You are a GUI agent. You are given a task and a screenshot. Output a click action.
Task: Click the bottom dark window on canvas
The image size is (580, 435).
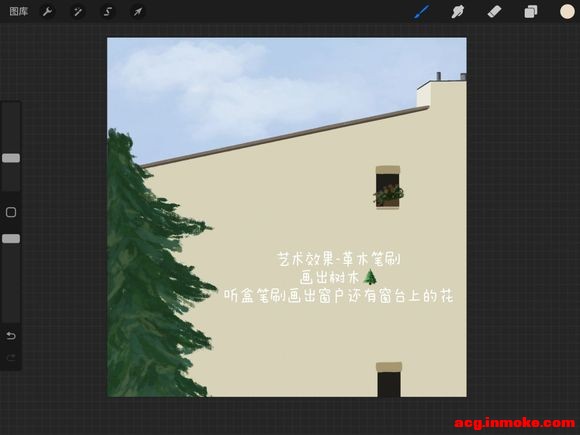point(389,380)
